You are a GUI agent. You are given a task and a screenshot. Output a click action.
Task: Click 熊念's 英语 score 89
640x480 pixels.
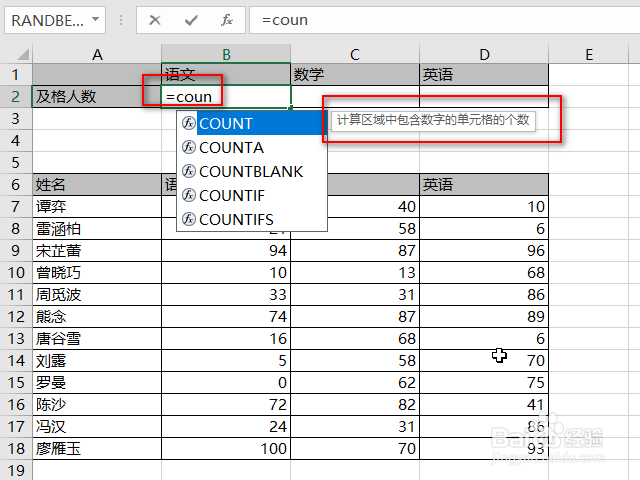coord(484,317)
